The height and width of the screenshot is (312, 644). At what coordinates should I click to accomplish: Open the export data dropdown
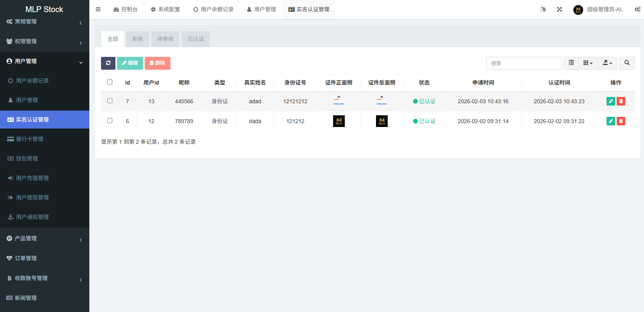[607, 63]
